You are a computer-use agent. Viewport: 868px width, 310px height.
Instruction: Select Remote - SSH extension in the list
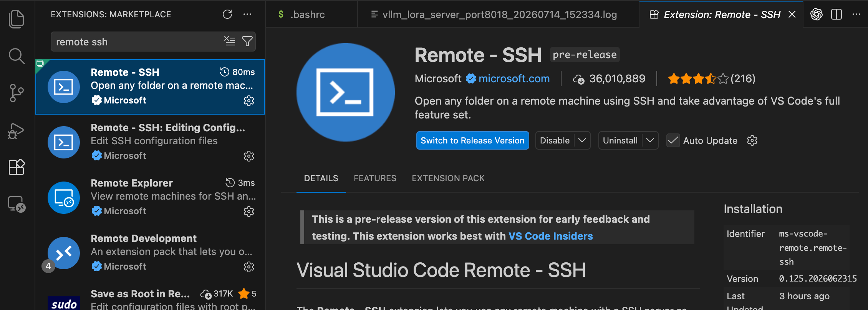(x=150, y=87)
